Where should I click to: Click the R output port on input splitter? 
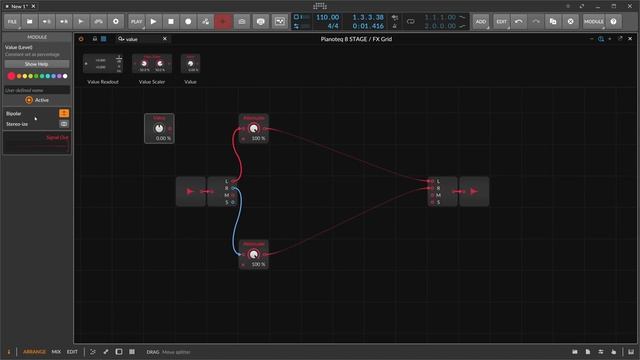pos(233,188)
